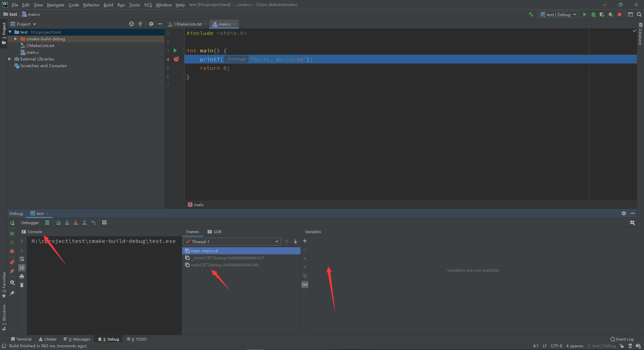Click the Rerun test icon
The height and width of the screenshot is (350, 644).
[12, 223]
